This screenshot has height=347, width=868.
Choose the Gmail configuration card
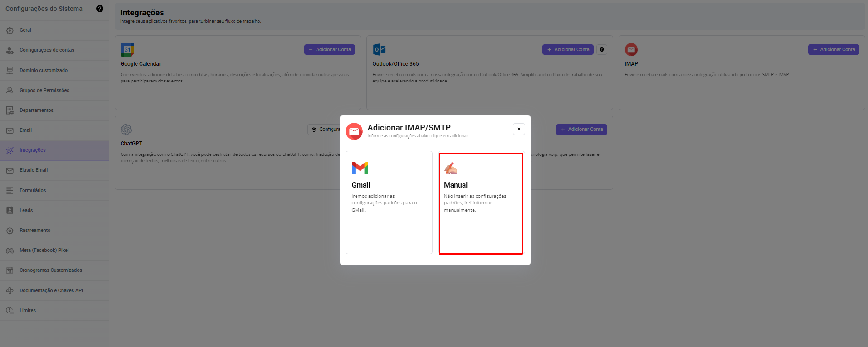pyautogui.click(x=389, y=202)
